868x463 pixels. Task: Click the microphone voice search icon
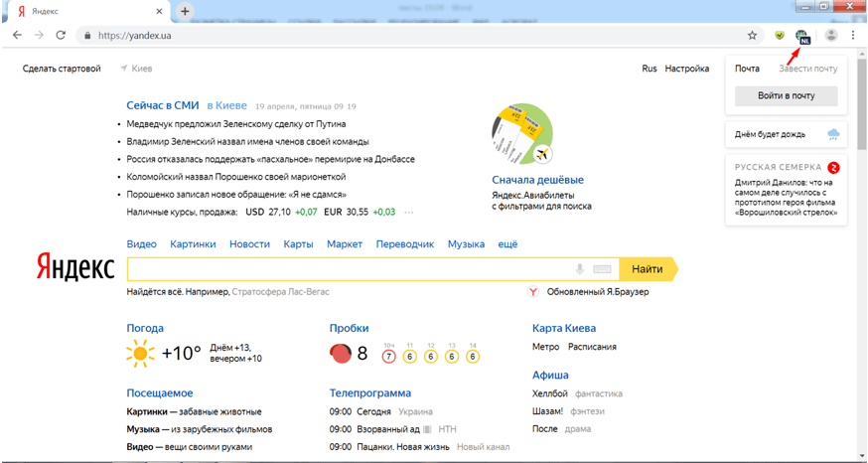point(580,269)
